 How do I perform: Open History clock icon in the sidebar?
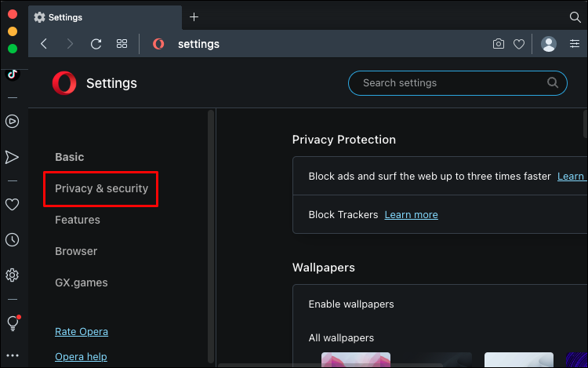pos(12,240)
